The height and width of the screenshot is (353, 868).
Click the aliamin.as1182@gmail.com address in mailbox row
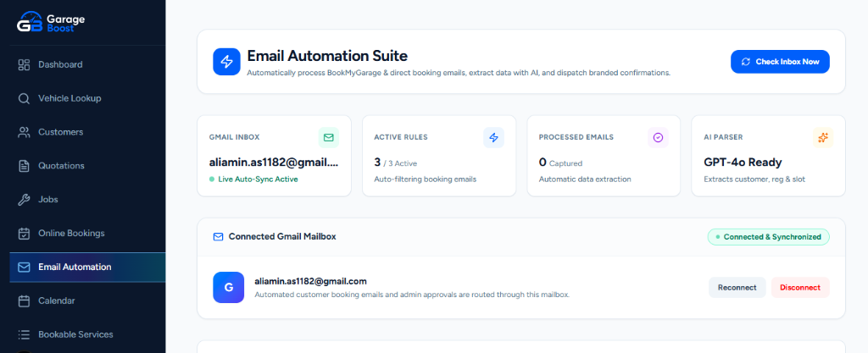310,281
